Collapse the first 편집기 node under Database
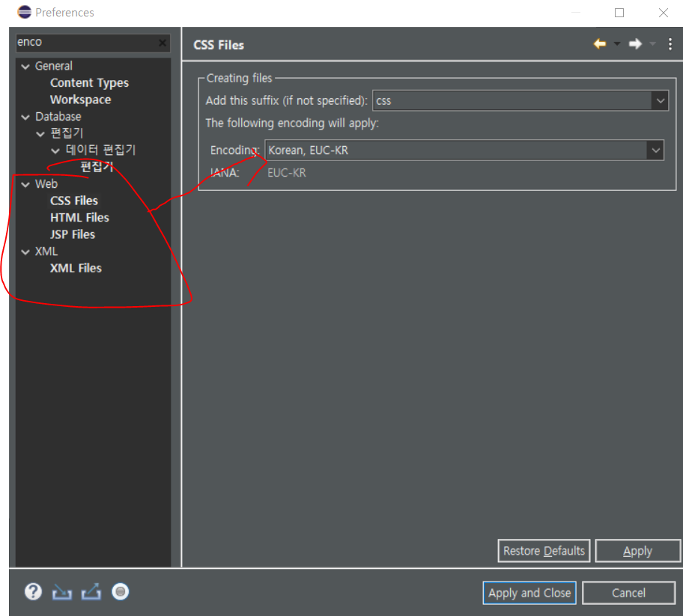Viewport: 683px width, 616px height. [40, 134]
